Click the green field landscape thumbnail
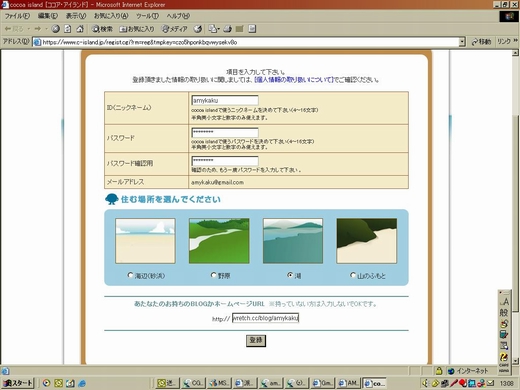Screen dimensions: 520x390 click(x=219, y=241)
